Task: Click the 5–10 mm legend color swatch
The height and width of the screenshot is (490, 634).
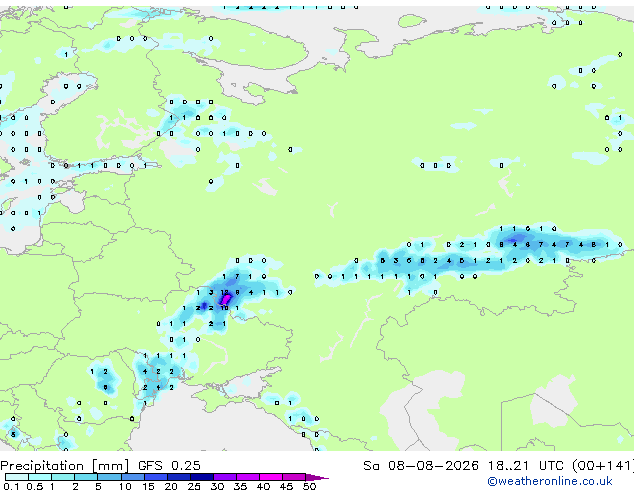Action: coord(109,477)
